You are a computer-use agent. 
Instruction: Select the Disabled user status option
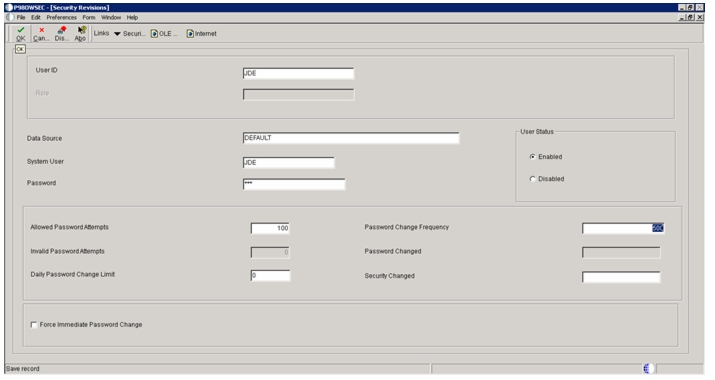coord(532,179)
